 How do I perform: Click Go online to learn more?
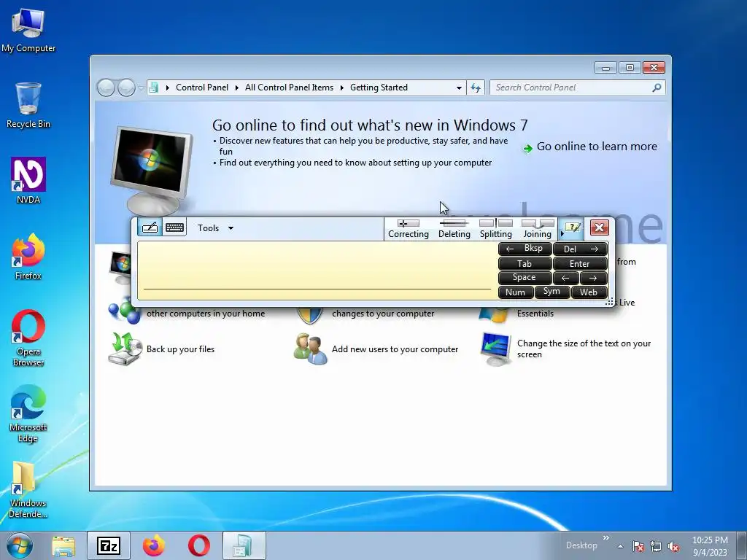point(597,147)
